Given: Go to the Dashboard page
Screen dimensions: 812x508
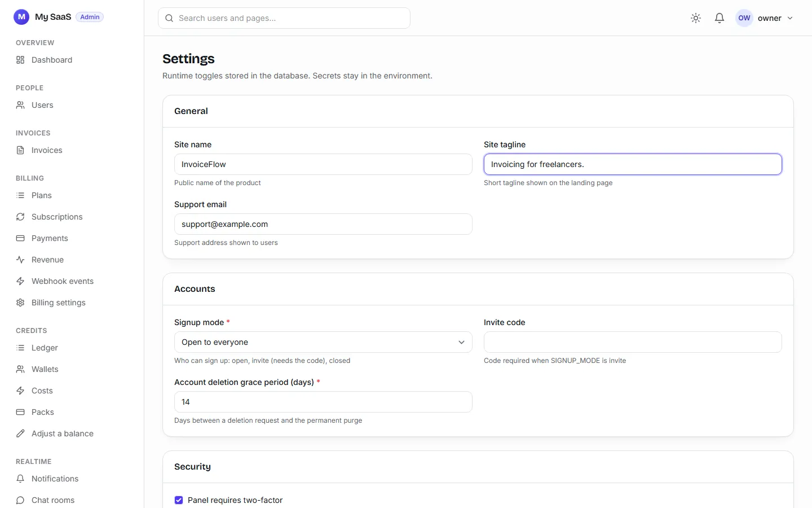Looking at the screenshot, I should [x=72, y=60].
